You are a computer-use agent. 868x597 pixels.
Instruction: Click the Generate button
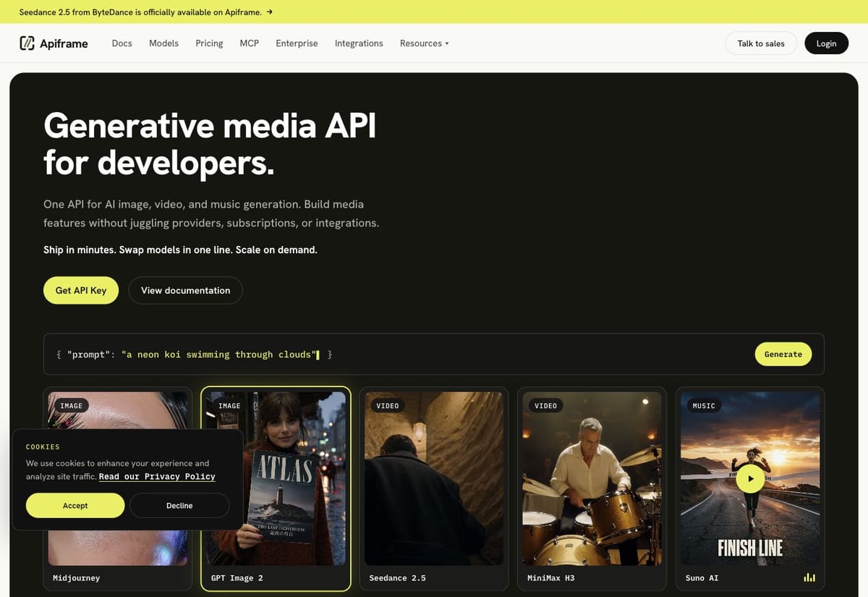click(783, 354)
